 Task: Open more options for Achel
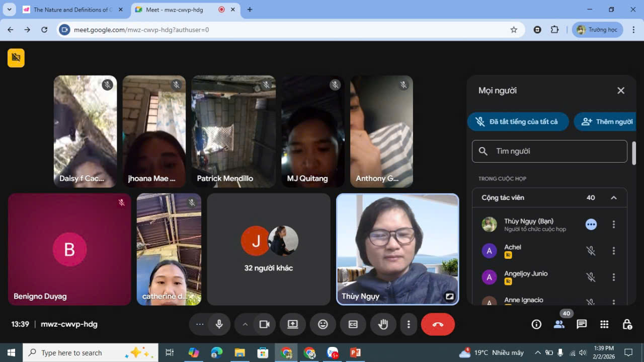[x=613, y=251]
